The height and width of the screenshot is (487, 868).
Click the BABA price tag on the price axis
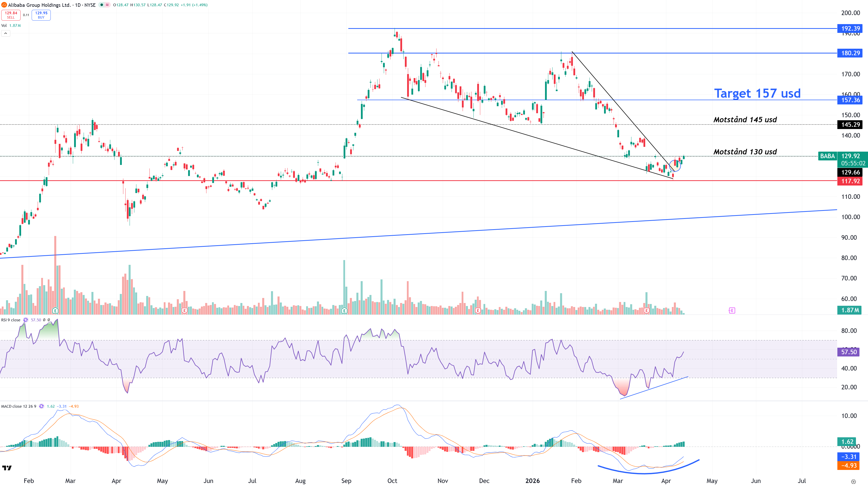(827, 156)
